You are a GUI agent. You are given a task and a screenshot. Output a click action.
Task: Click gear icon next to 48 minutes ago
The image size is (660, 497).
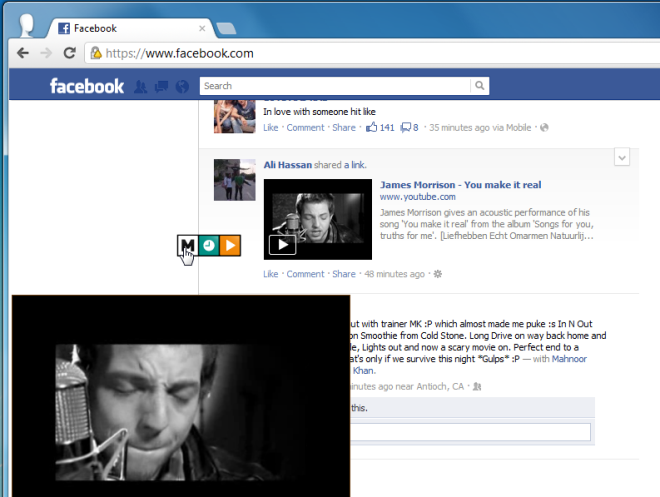coord(438,274)
